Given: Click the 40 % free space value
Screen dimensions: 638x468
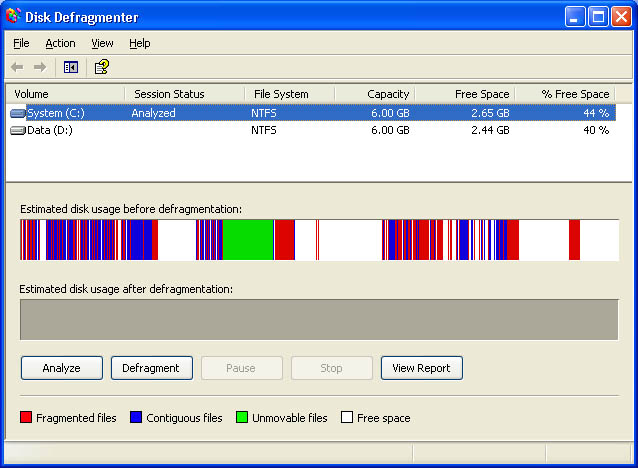Looking at the screenshot, I should click(596, 130).
